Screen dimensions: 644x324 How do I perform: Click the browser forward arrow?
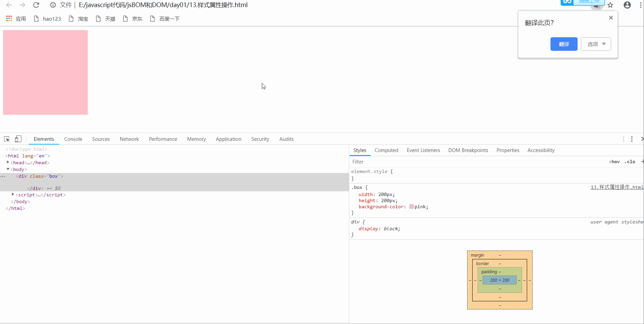point(22,5)
